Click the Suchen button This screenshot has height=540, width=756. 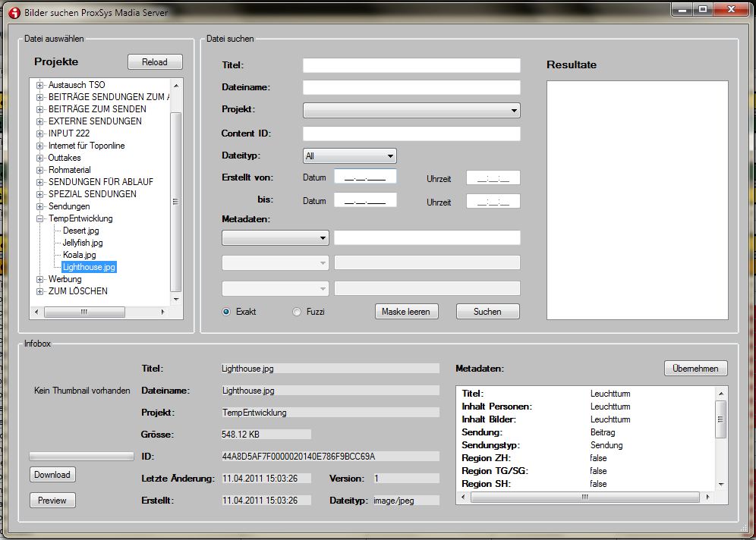pyautogui.click(x=487, y=312)
